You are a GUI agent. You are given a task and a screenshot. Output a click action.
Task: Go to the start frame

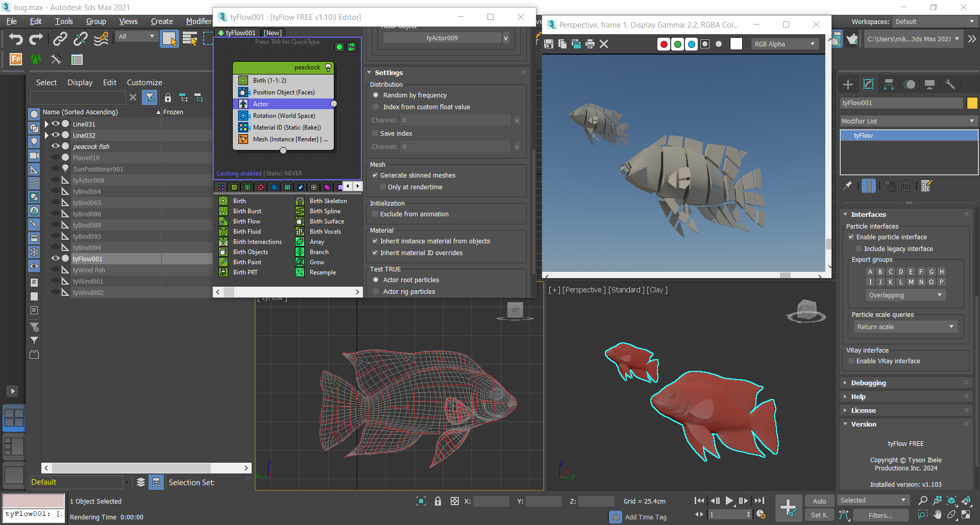(x=699, y=501)
